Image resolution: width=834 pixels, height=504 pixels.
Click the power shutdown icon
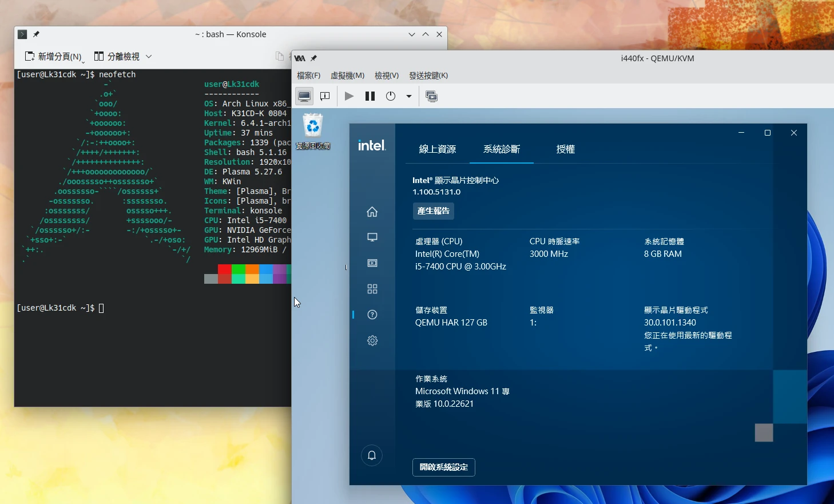pos(391,96)
